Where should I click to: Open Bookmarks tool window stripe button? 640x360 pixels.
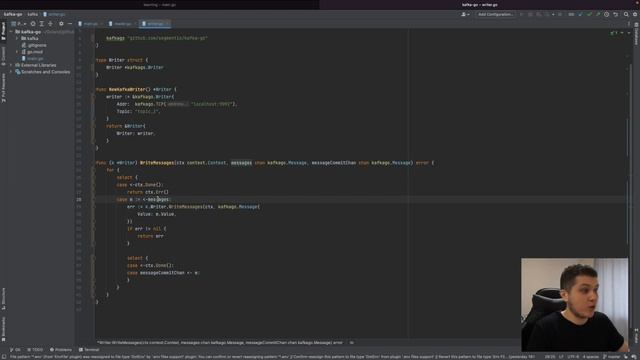3,329
